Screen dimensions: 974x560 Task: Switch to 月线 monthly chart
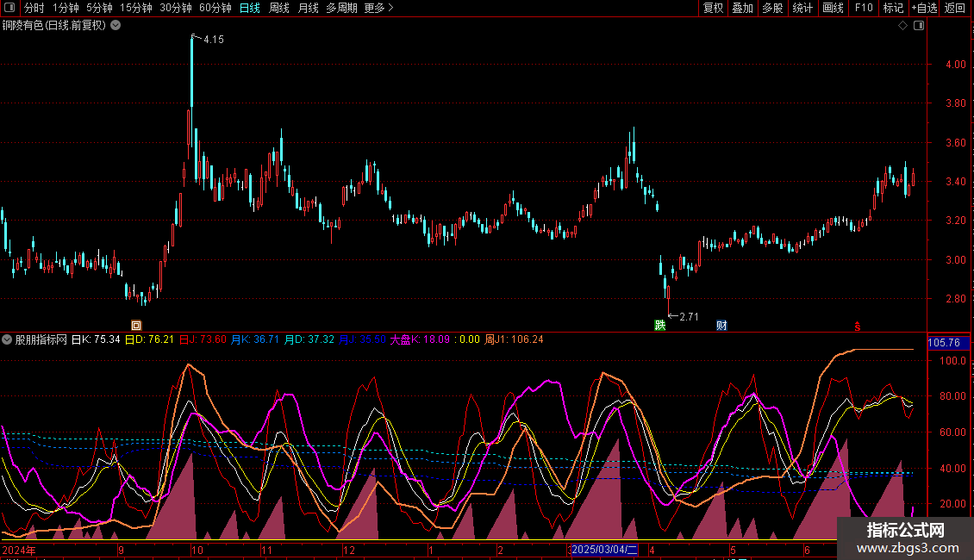point(308,8)
